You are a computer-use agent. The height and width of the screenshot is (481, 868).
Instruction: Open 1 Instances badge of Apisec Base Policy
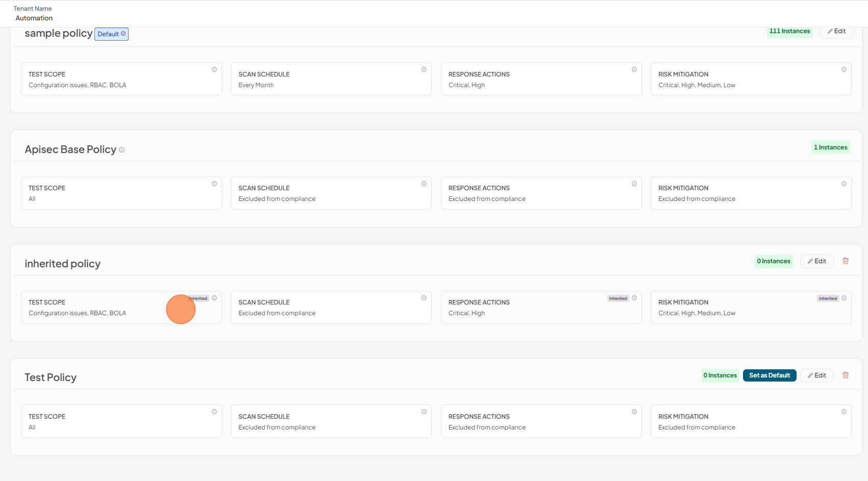click(831, 147)
